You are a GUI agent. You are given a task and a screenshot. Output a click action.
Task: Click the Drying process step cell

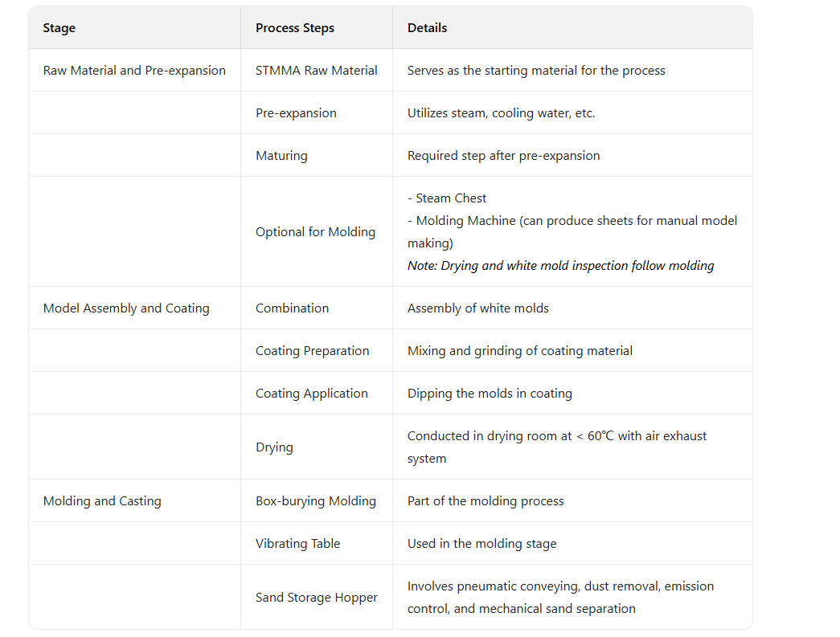click(274, 447)
